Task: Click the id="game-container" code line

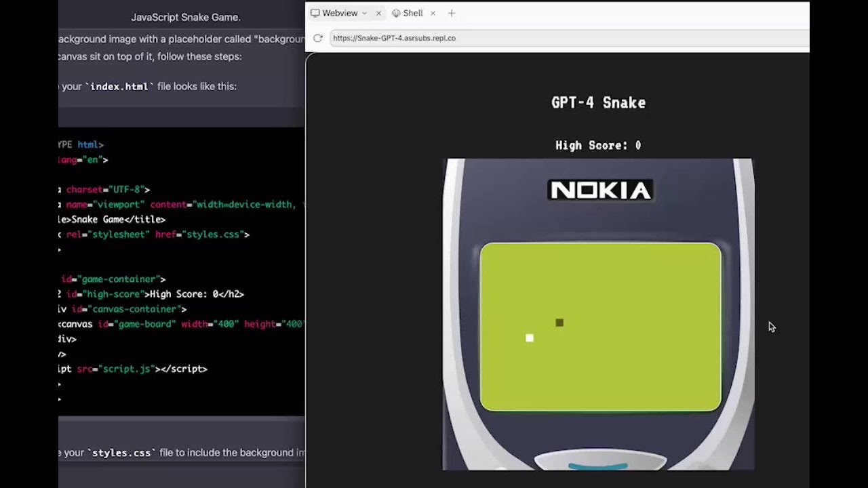Action: 113,279
